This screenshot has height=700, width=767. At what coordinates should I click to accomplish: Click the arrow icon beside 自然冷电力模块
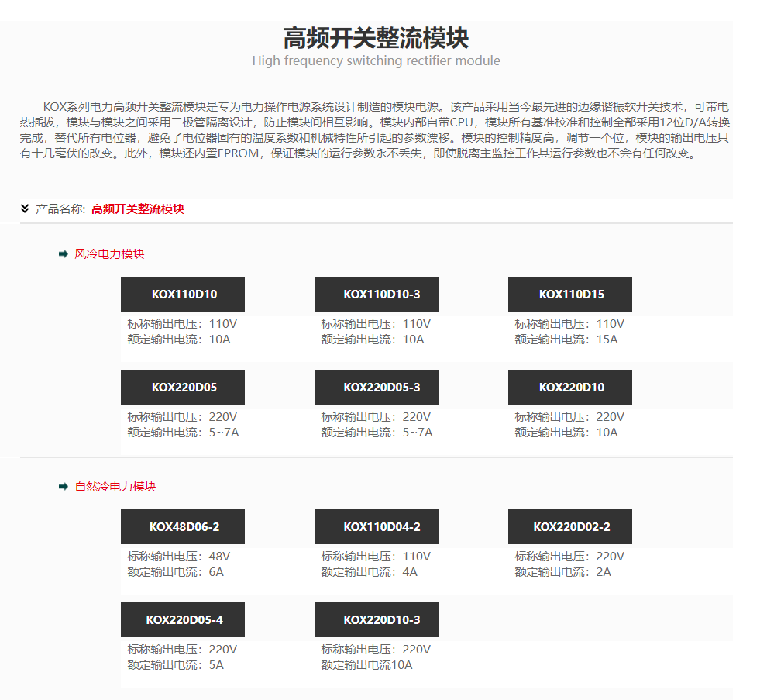[x=63, y=487]
